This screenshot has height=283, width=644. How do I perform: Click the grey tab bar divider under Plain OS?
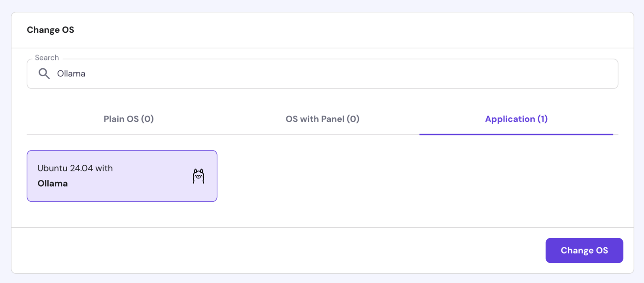[129, 135]
